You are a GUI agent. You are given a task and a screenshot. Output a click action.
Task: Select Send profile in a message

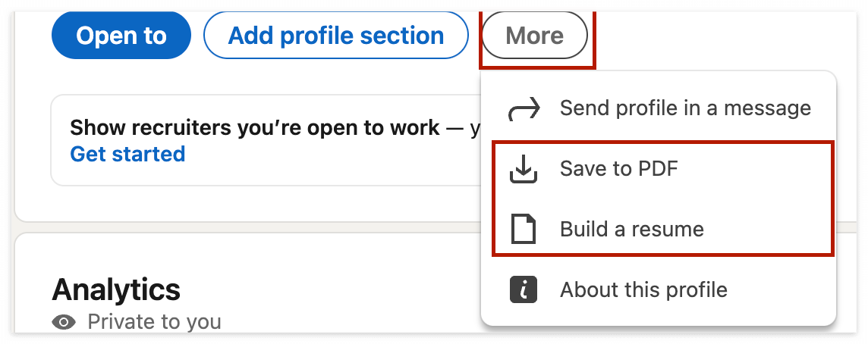tap(684, 108)
